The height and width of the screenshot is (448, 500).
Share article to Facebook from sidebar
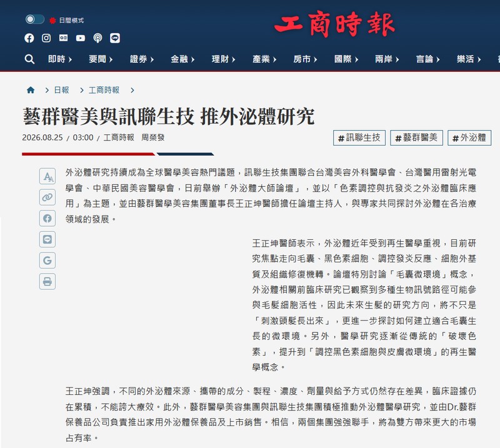(47, 218)
